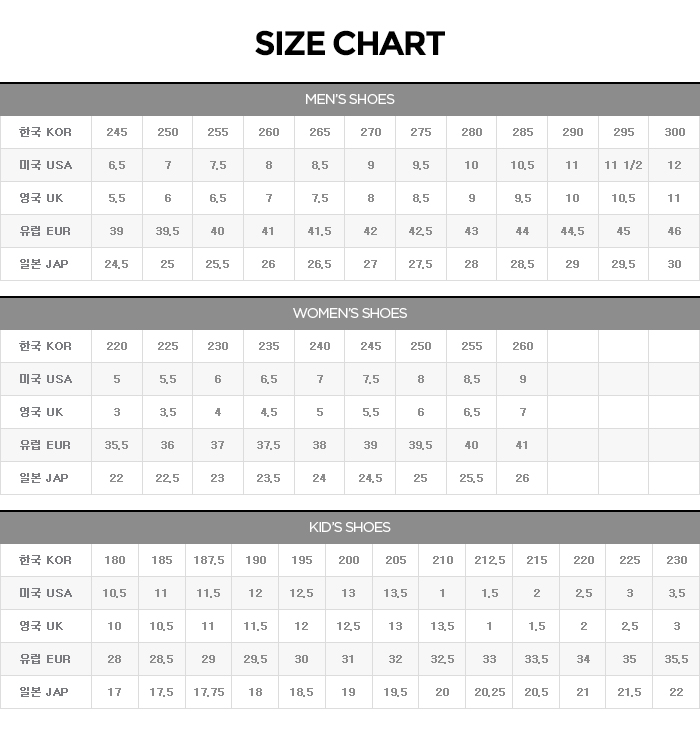700x739 pixels.
Task: Click the 한국 KOR label in women's table
Action: point(45,346)
